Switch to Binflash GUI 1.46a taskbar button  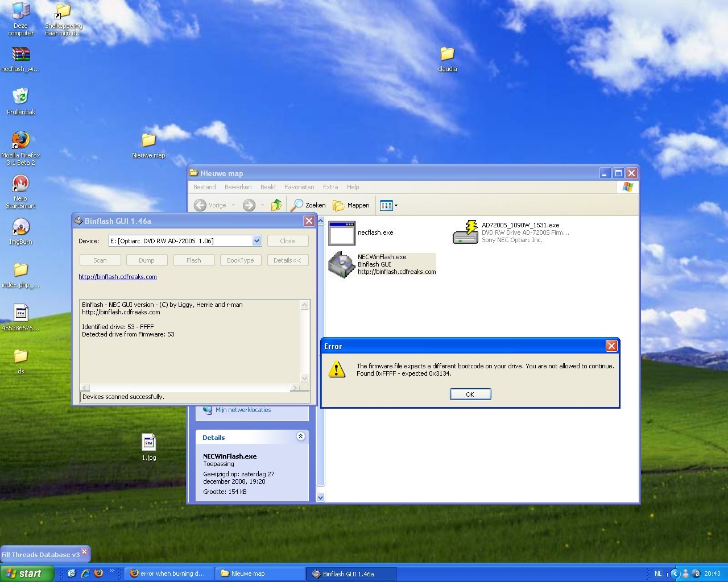point(351,573)
